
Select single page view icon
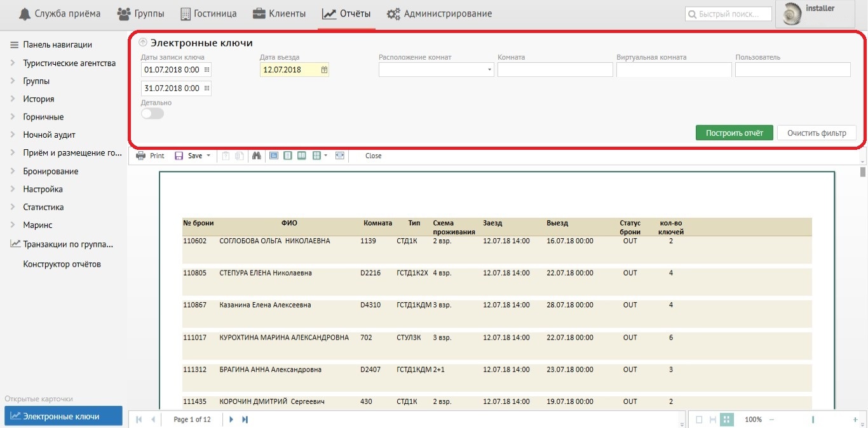pos(288,156)
